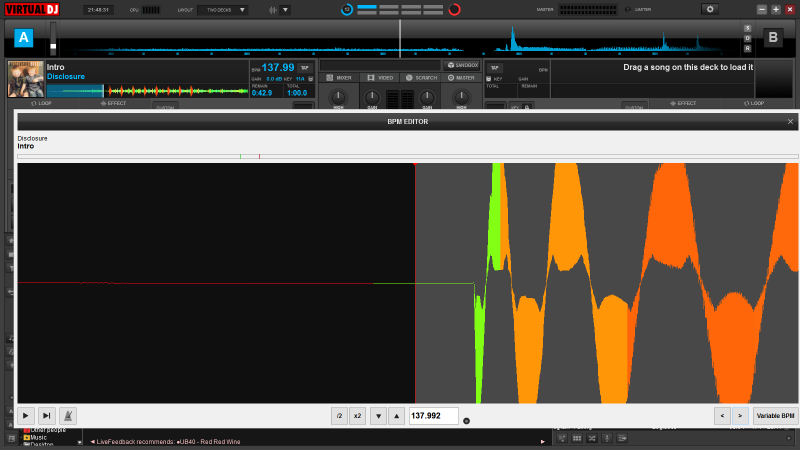The height and width of the screenshot is (450, 800).
Task: Switch to the Scratch tab
Action: click(421, 78)
